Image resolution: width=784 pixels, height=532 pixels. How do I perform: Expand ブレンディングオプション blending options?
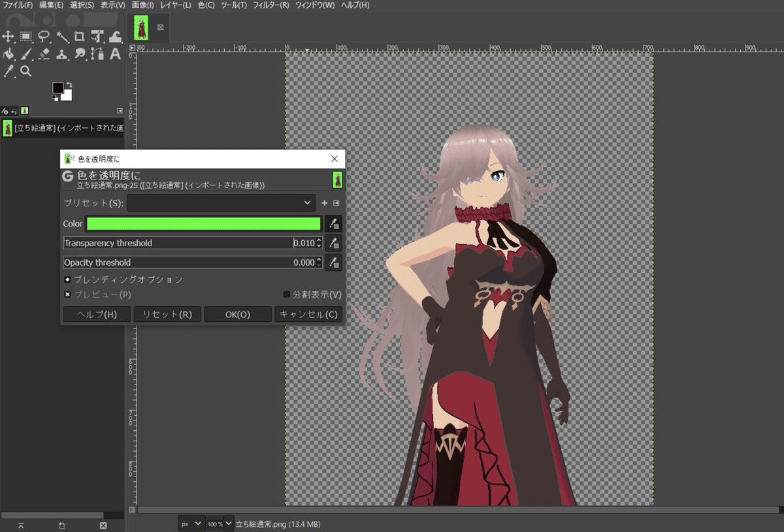123,279
